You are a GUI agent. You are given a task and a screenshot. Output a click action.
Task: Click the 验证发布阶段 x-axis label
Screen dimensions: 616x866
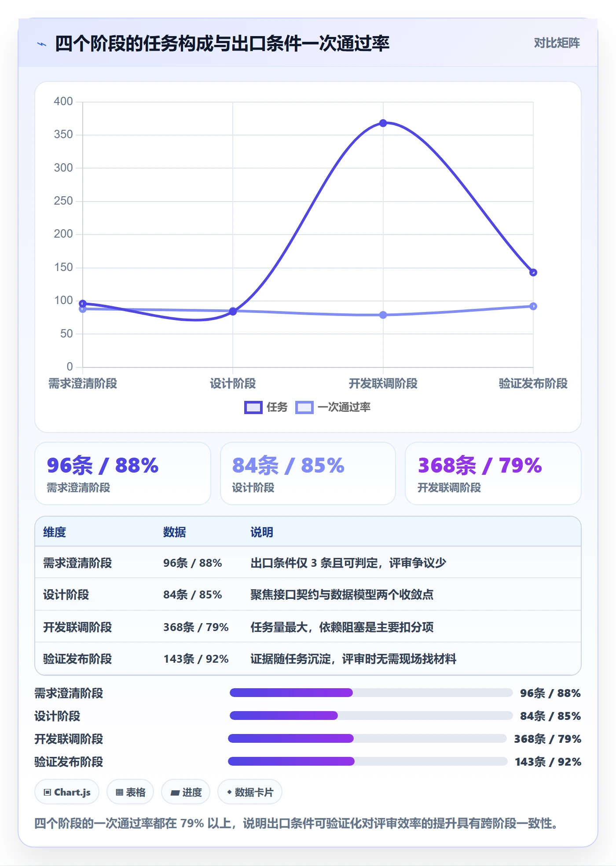pos(533,383)
